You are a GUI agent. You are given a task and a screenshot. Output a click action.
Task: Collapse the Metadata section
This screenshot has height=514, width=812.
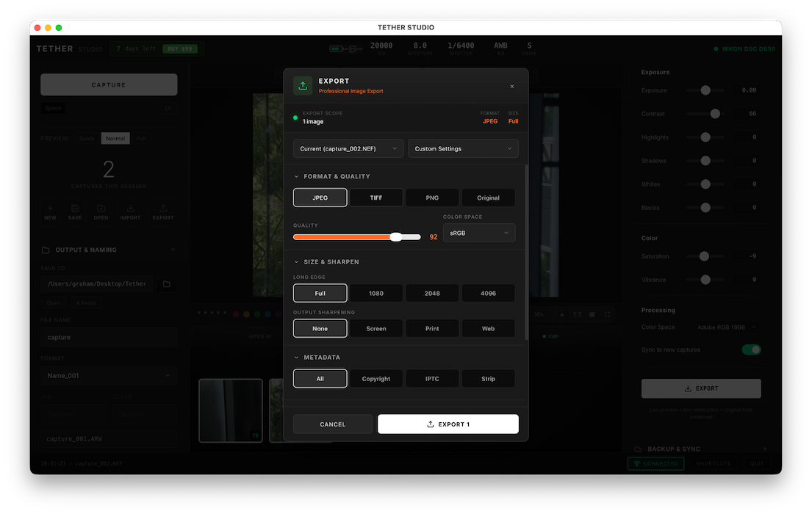point(296,358)
